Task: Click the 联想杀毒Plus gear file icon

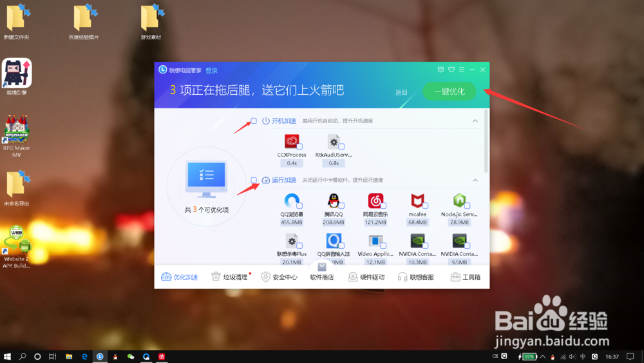Action: [292, 241]
